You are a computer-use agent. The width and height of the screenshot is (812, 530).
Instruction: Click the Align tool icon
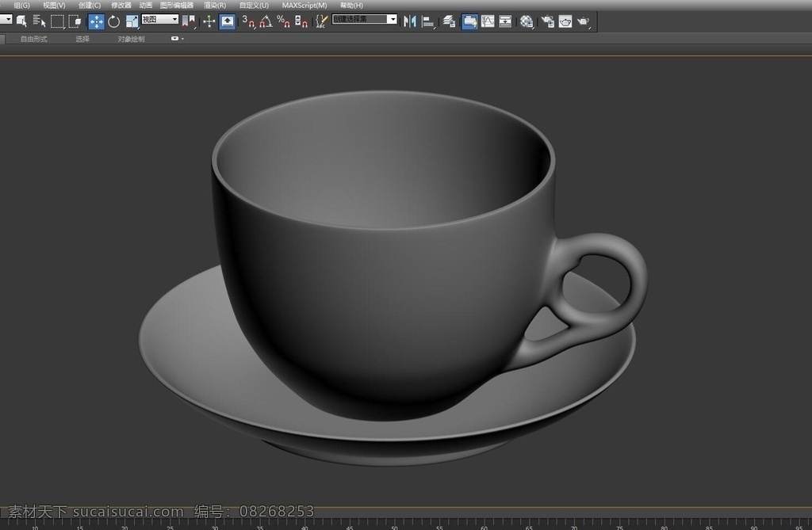[x=427, y=21]
